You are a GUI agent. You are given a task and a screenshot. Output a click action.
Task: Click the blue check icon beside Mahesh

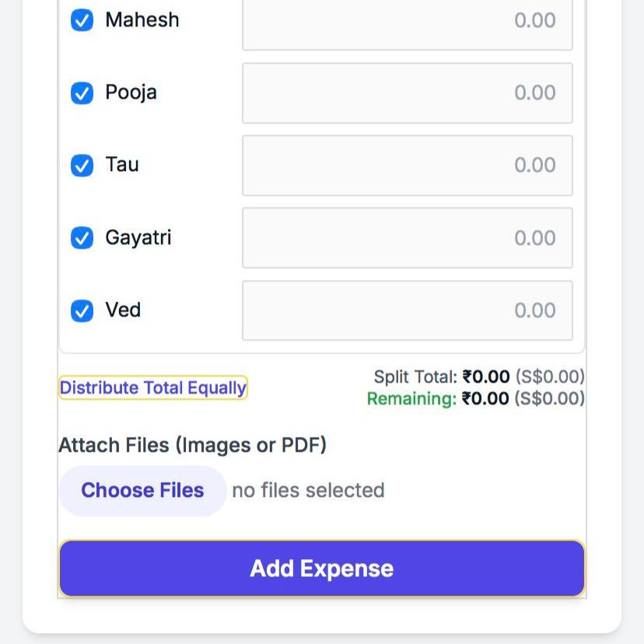[x=82, y=20]
